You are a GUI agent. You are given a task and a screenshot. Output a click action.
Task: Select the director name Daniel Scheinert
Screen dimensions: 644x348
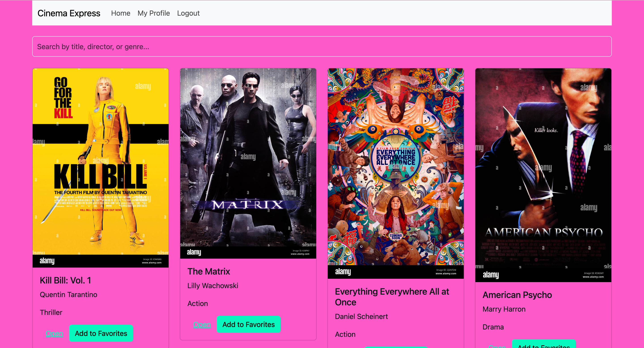361,316
